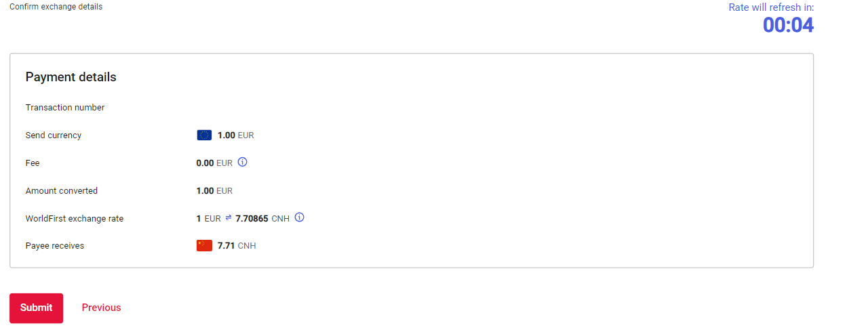Select the Payment details heading
Image resolution: width=868 pixels, height=334 pixels.
pyautogui.click(x=71, y=77)
